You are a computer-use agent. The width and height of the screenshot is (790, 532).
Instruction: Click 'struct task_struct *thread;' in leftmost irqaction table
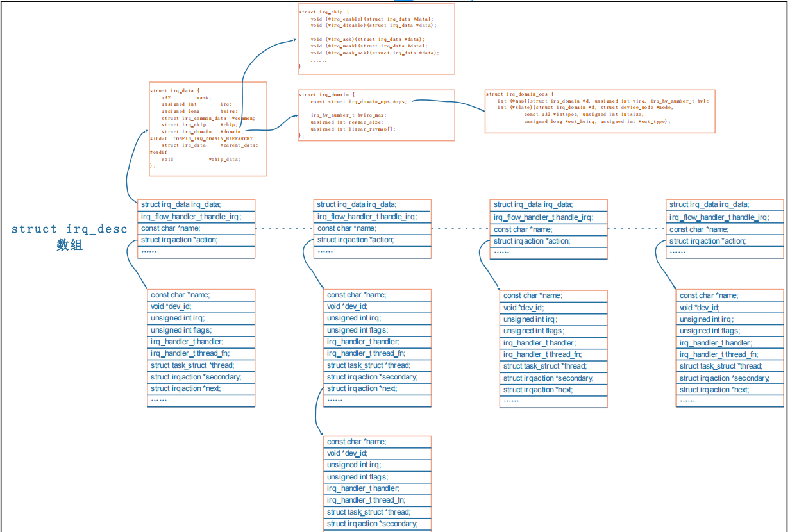pos(201,365)
